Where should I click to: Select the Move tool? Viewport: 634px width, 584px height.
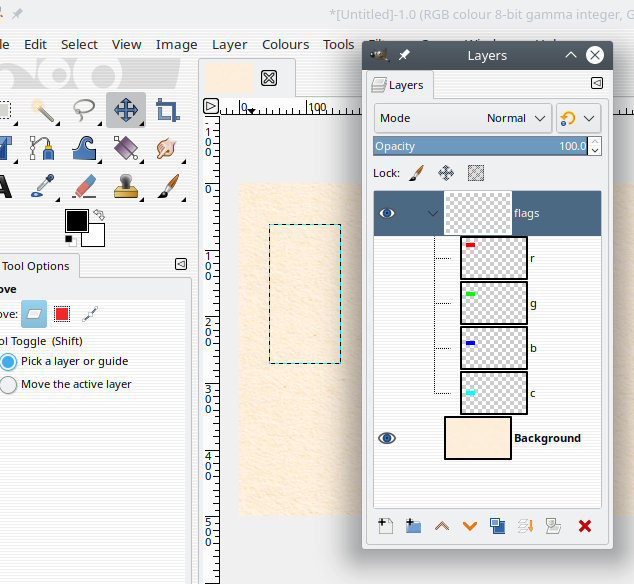click(126, 110)
